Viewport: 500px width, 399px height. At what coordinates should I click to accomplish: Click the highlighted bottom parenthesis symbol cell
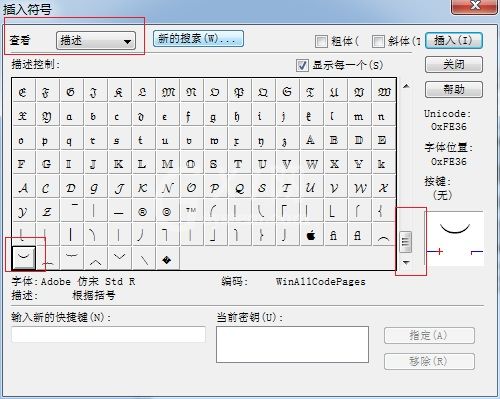pyautogui.click(x=23, y=258)
